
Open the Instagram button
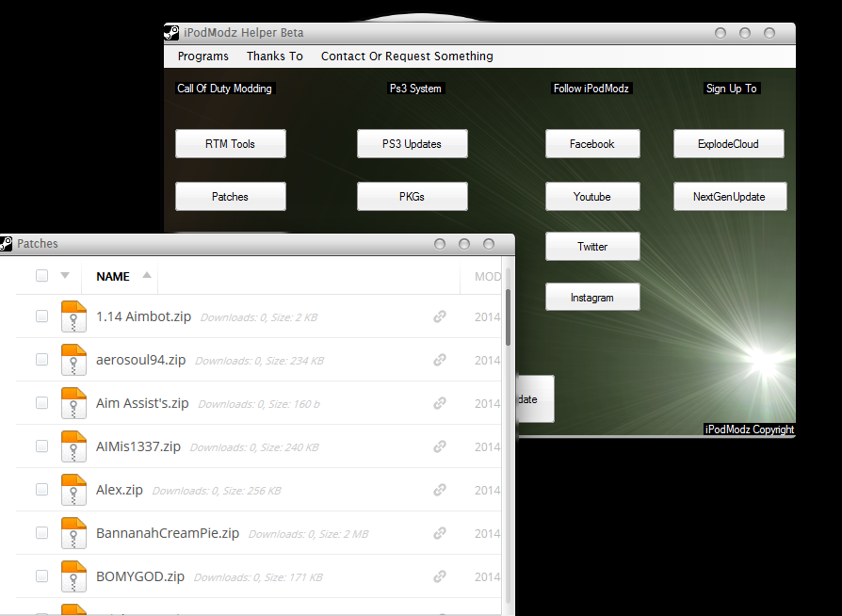click(x=592, y=297)
